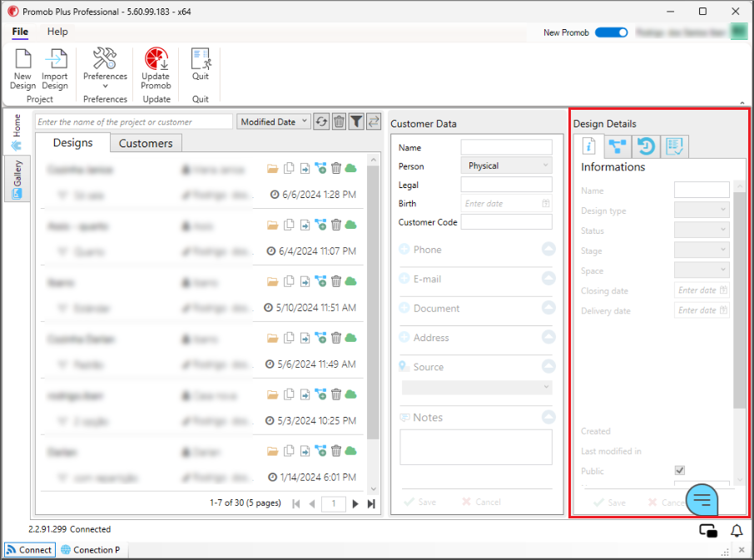The width and height of the screenshot is (754, 560).
Task: Open the folder icon of the first design
Action: tap(272, 169)
